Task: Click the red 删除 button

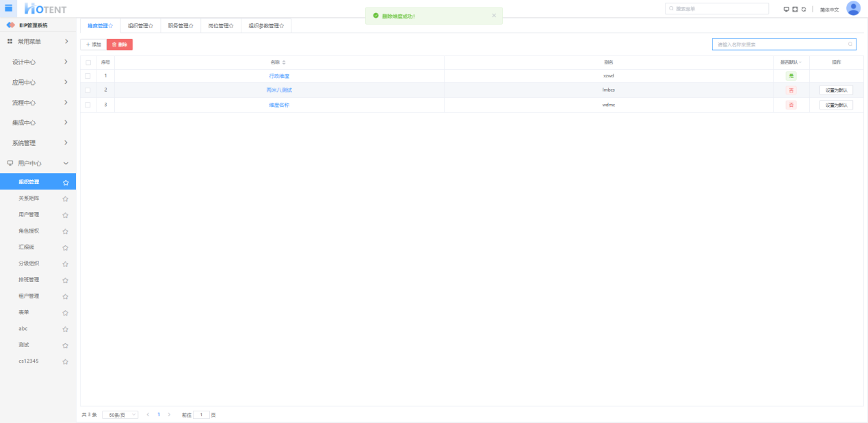Action: 120,44
